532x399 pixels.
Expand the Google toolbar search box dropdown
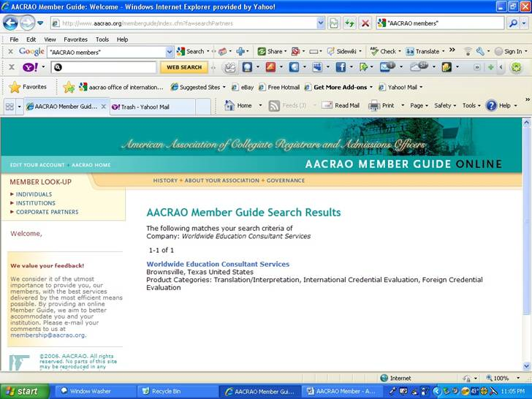coord(170,52)
